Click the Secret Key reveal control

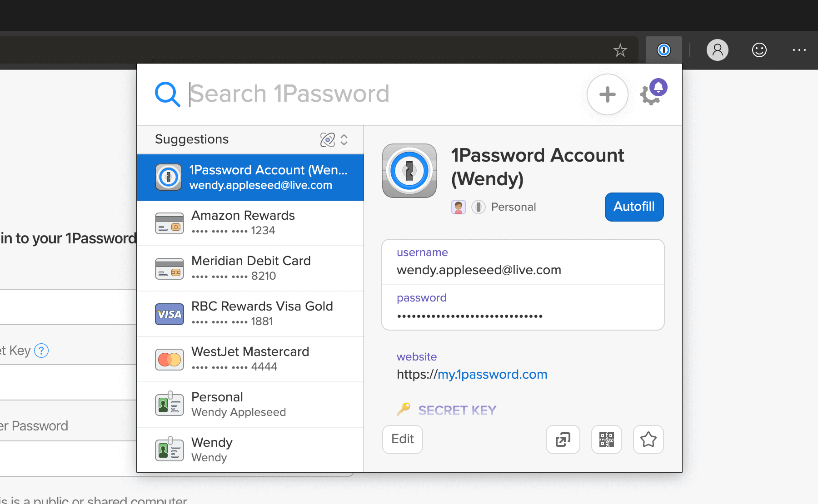[457, 410]
